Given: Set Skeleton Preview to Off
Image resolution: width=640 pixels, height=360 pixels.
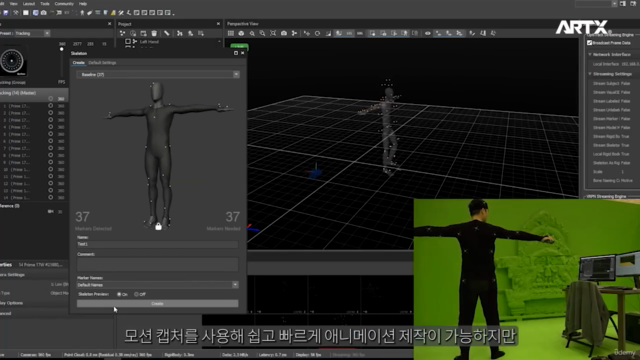Looking at the screenshot, I should click(136, 294).
